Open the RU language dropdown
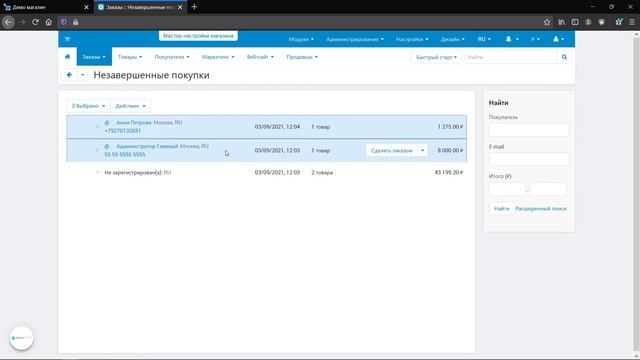This screenshot has height=360, width=640. 484,39
